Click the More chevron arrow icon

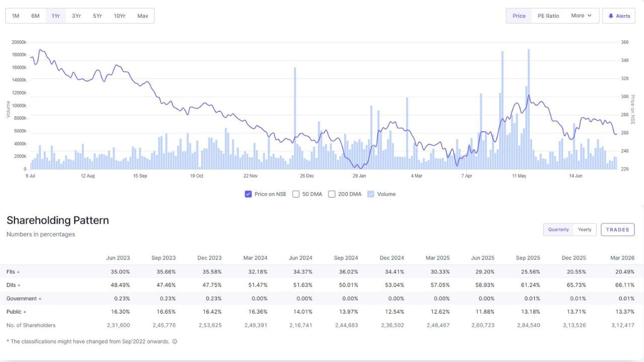click(589, 16)
